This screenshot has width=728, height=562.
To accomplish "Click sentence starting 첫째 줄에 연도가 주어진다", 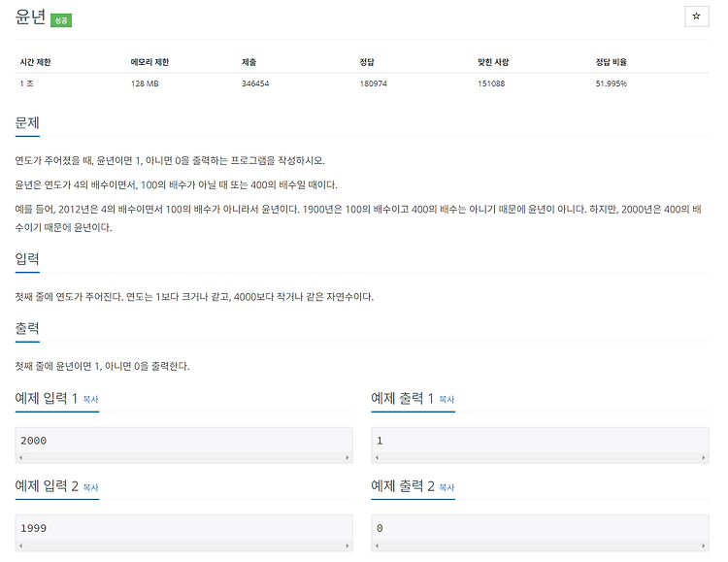I will tap(194, 297).
